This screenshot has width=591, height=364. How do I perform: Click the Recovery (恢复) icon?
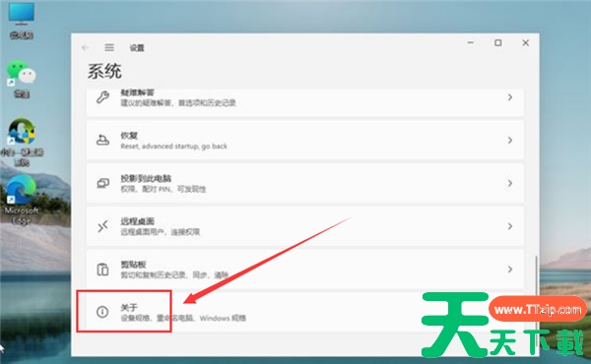(102, 140)
